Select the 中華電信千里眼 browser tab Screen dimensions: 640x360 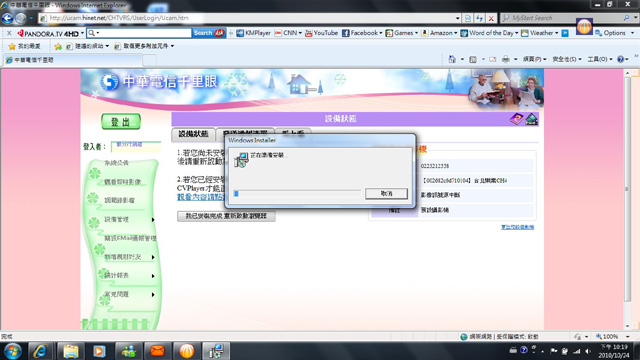(x=73, y=60)
